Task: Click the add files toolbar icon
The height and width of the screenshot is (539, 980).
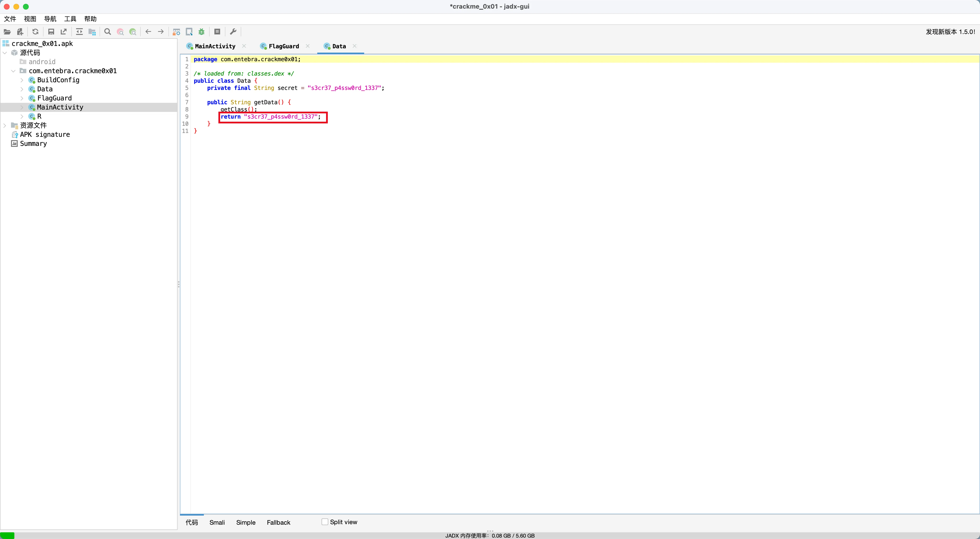Action: coord(20,32)
